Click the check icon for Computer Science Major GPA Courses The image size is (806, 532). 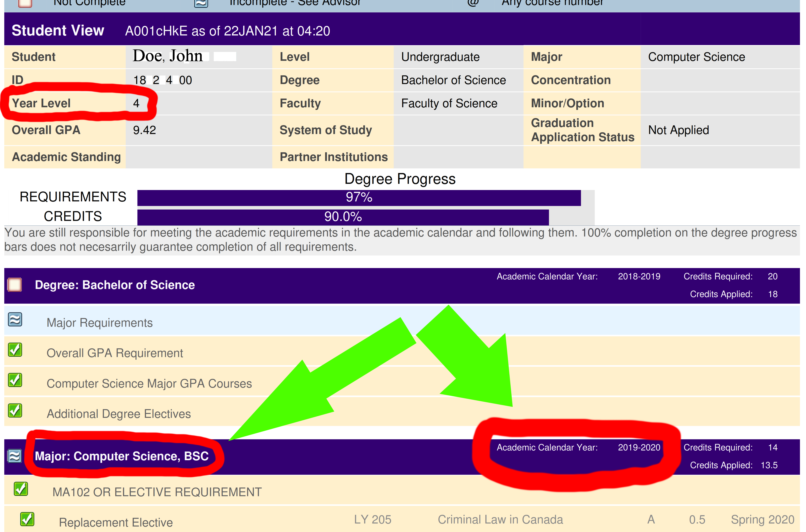pos(15,380)
